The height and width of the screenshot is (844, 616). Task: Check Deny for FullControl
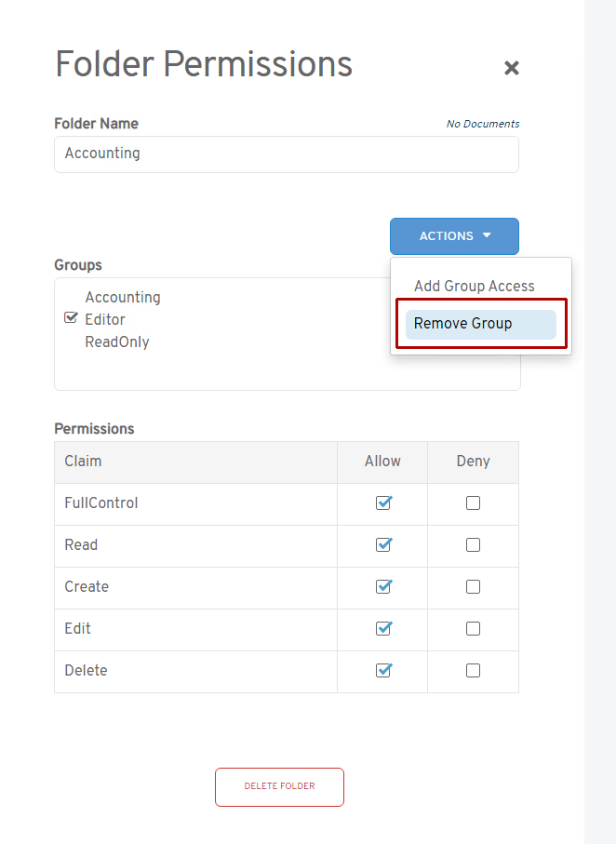point(473,503)
